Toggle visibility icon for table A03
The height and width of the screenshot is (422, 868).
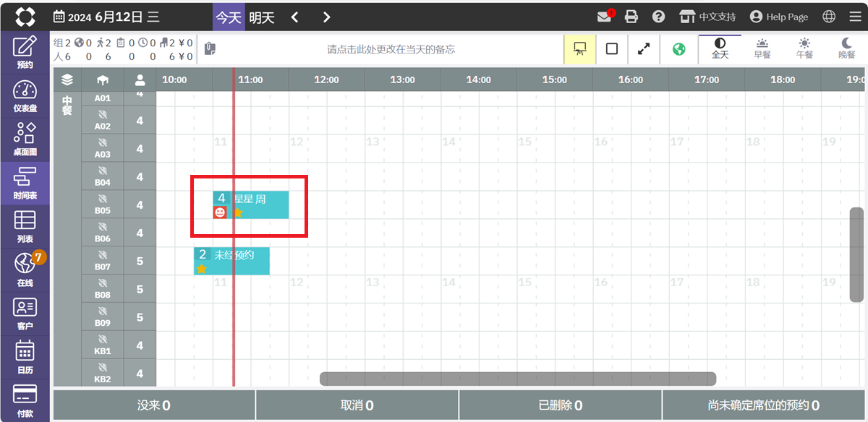tap(103, 142)
